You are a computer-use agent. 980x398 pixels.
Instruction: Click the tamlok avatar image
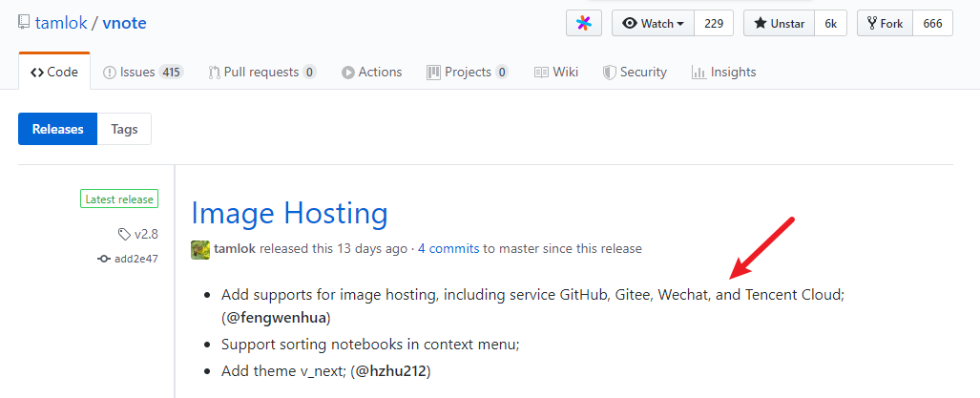pos(200,249)
